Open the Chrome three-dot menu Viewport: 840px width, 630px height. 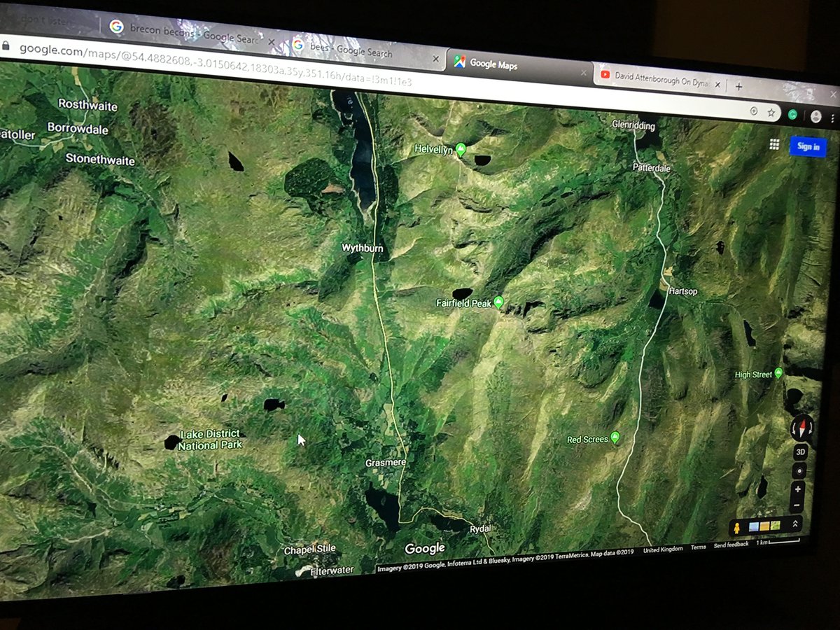[833, 118]
